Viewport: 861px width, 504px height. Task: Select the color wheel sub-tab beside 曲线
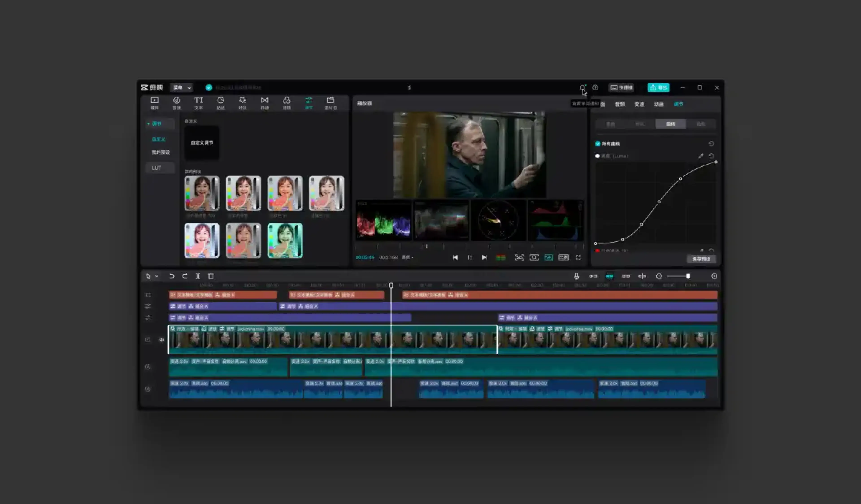coord(700,124)
